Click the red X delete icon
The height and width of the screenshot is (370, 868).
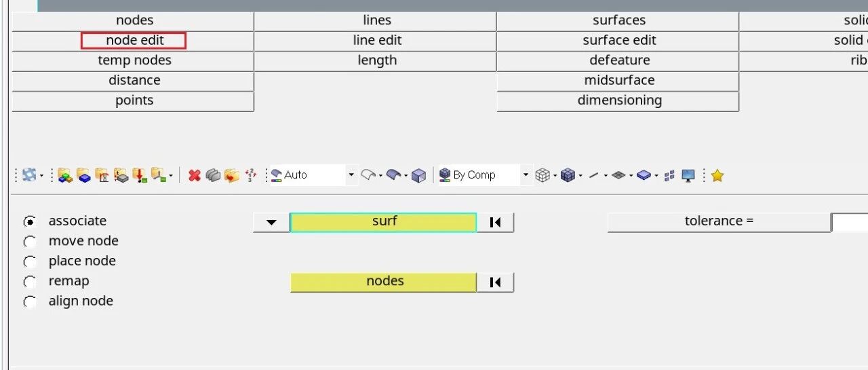pyautogui.click(x=195, y=175)
